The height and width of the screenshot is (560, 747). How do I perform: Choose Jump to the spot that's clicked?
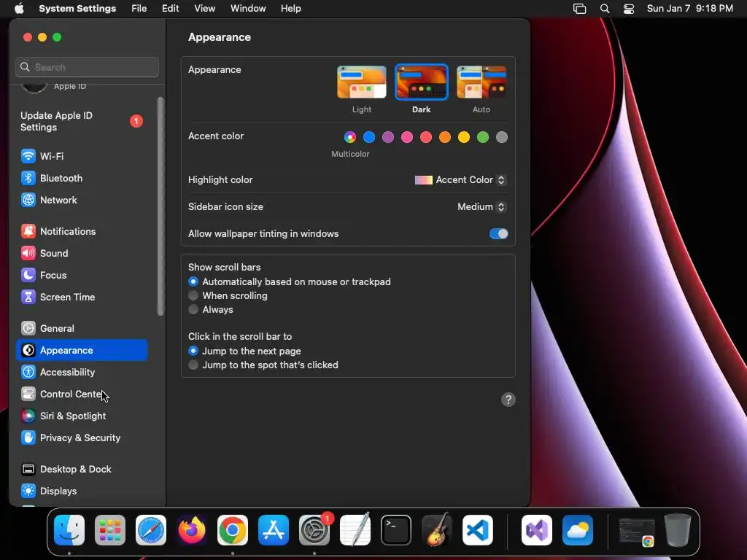(193, 365)
